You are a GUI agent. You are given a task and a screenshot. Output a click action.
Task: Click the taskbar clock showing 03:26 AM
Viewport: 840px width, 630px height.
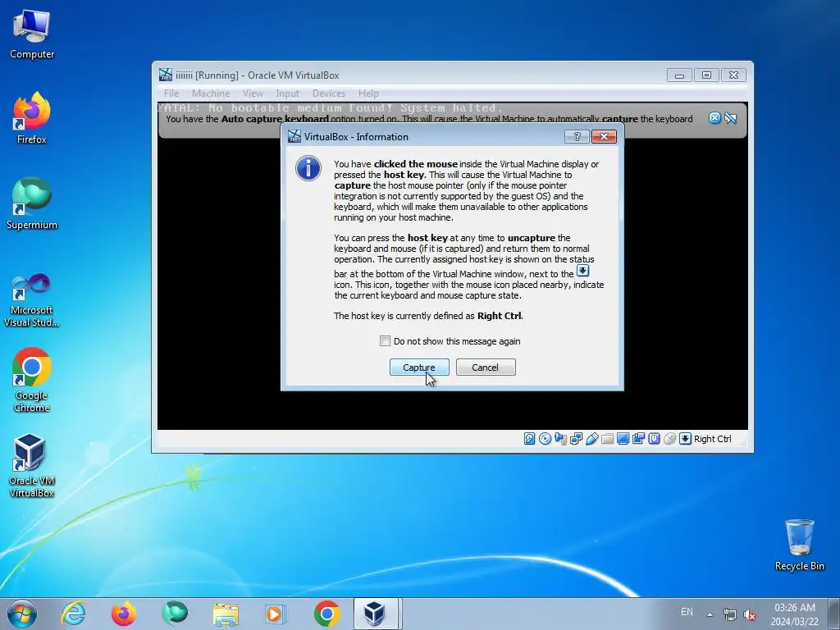point(795,614)
